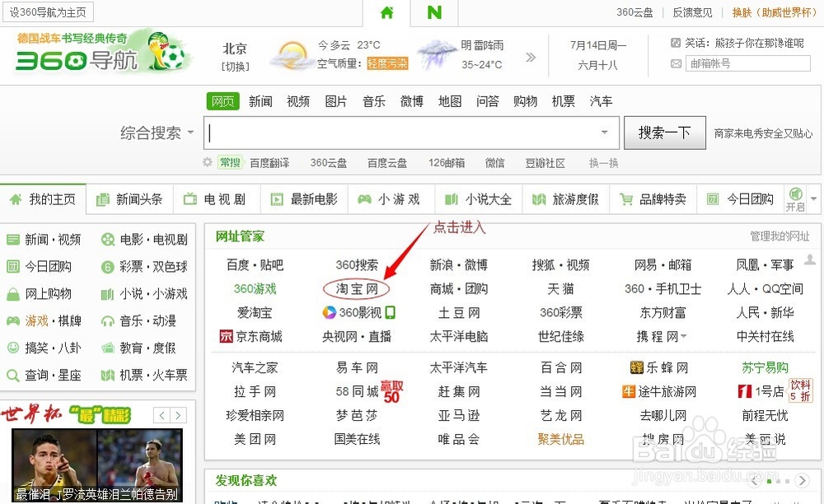Viewport: 824px width, 504px height.
Task: Click the 教育·度假 icon
Action: coord(108,348)
